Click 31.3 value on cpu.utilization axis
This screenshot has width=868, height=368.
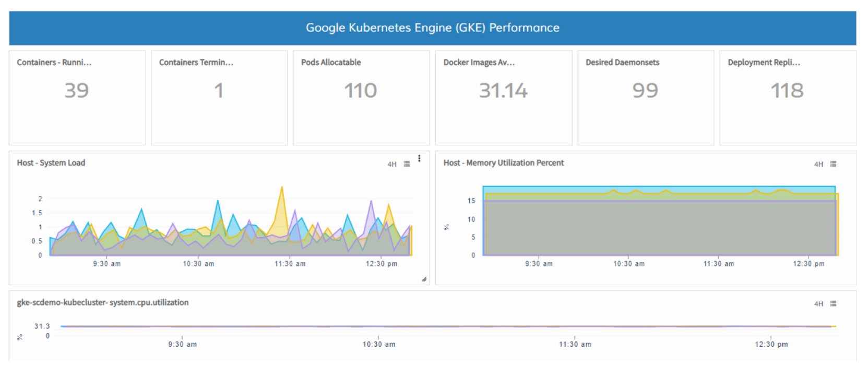pyautogui.click(x=42, y=326)
